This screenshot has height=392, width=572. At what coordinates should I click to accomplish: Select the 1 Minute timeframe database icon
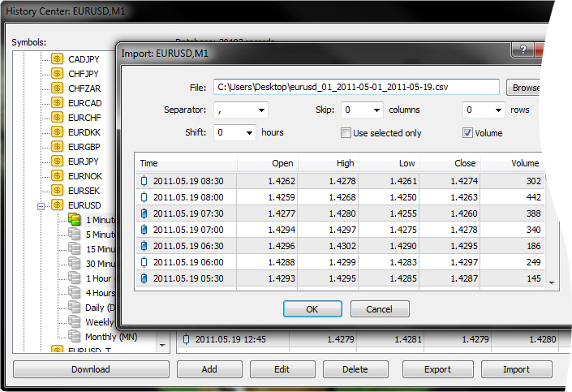[75, 220]
